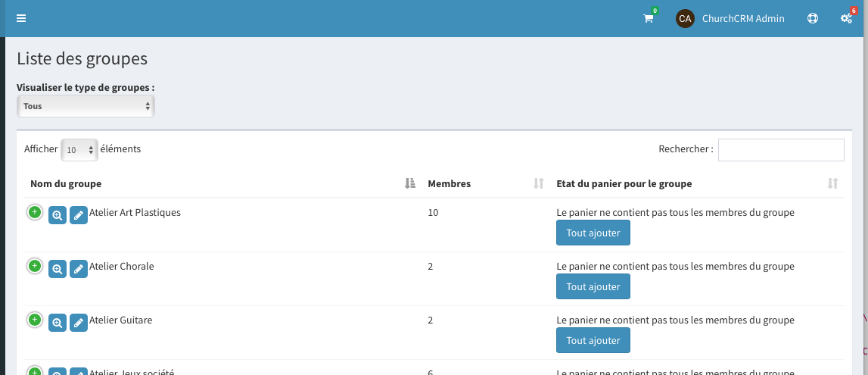Image resolution: width=868 pixels, height=375 pixels.
Task: Select the Atelier Art Plastiques name text
Action: click(x=135, y=212)
